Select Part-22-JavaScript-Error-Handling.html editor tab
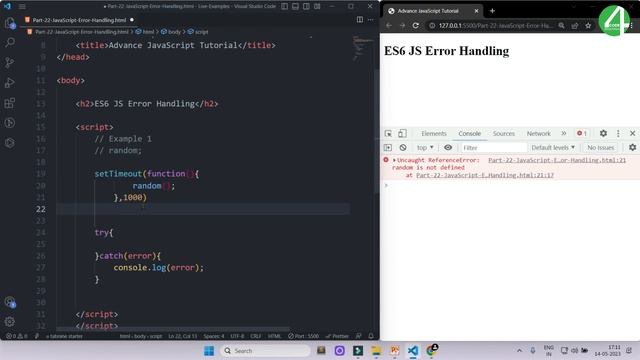Screen dimensions: 640x360 pos(79,20)
